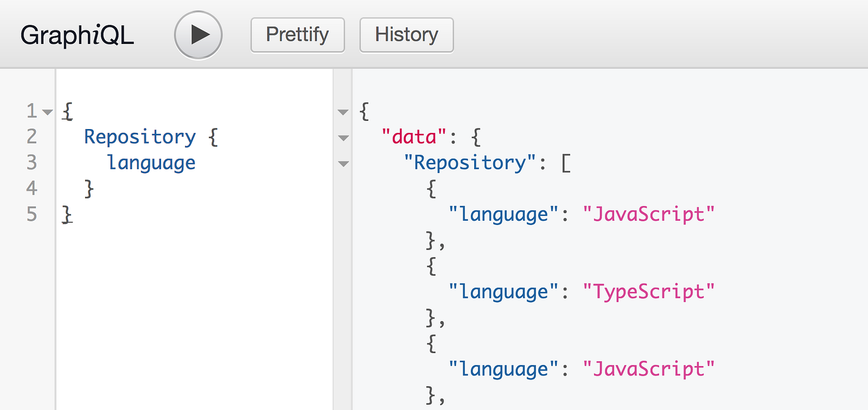Viewport: 868px width, 410px height.
Task: Collapse the "data" fold arrow in results
Action: click(343, 138)
